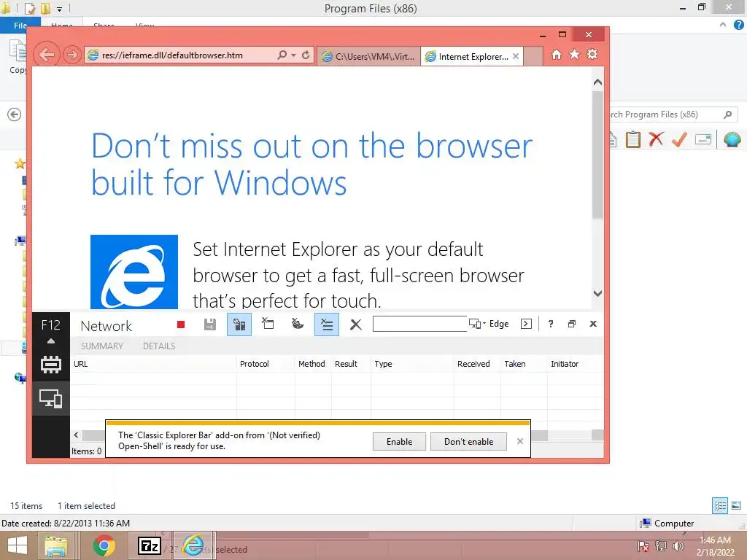Click the Don't enable button
Screen dimensions: 747x560
468,441
